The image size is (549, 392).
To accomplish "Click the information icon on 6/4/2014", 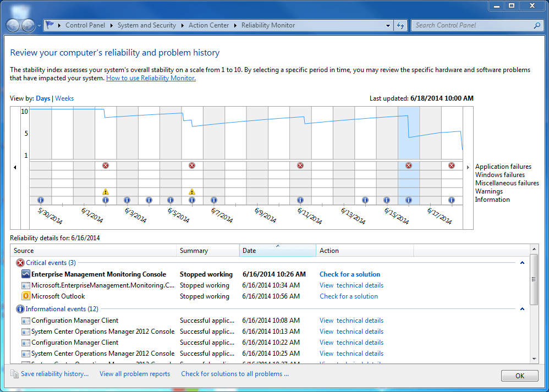I will (149, 200).
